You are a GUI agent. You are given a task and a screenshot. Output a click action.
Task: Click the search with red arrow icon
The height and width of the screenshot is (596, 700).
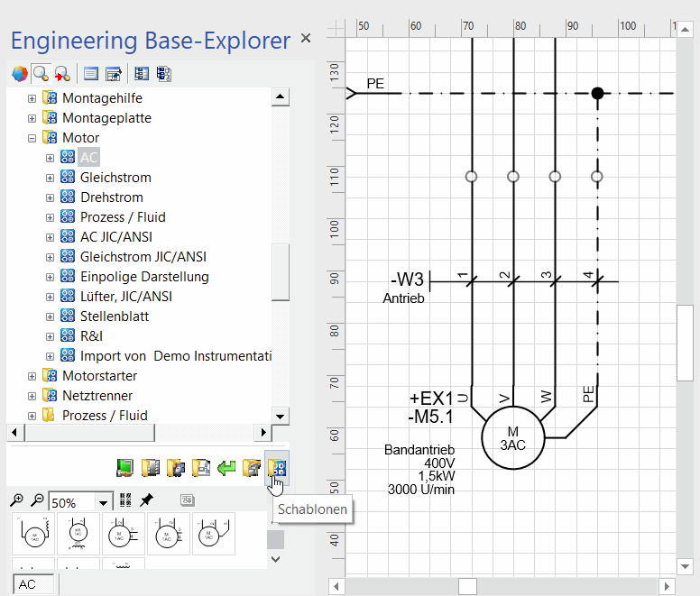click(x=62, y=73)
